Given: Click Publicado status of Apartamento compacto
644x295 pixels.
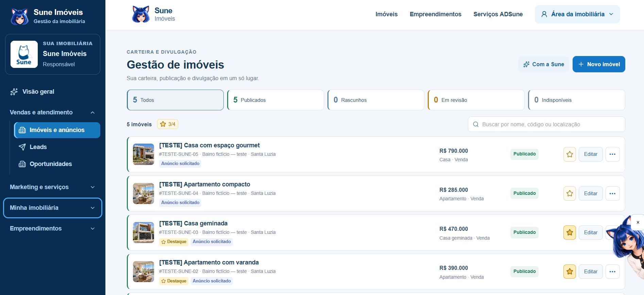Looking at the screenshot, I should tap(524, 193).
